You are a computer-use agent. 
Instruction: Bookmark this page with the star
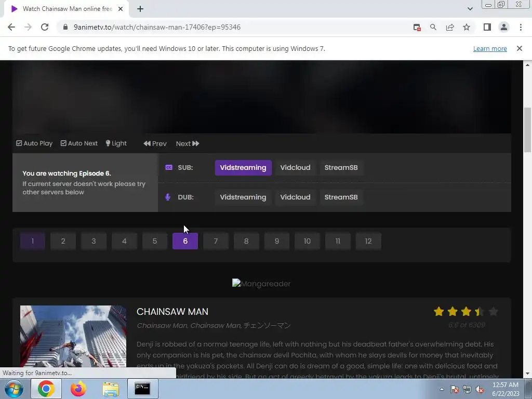tap(467, 27)
